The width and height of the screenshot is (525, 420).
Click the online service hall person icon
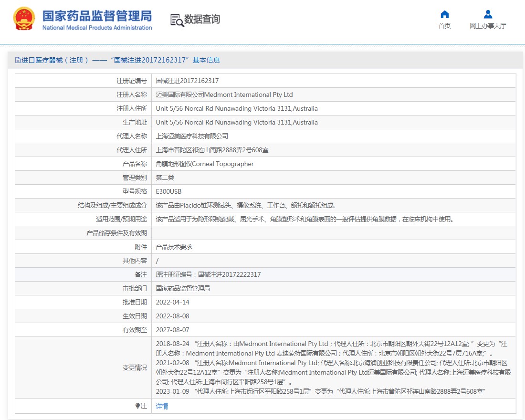488,14
